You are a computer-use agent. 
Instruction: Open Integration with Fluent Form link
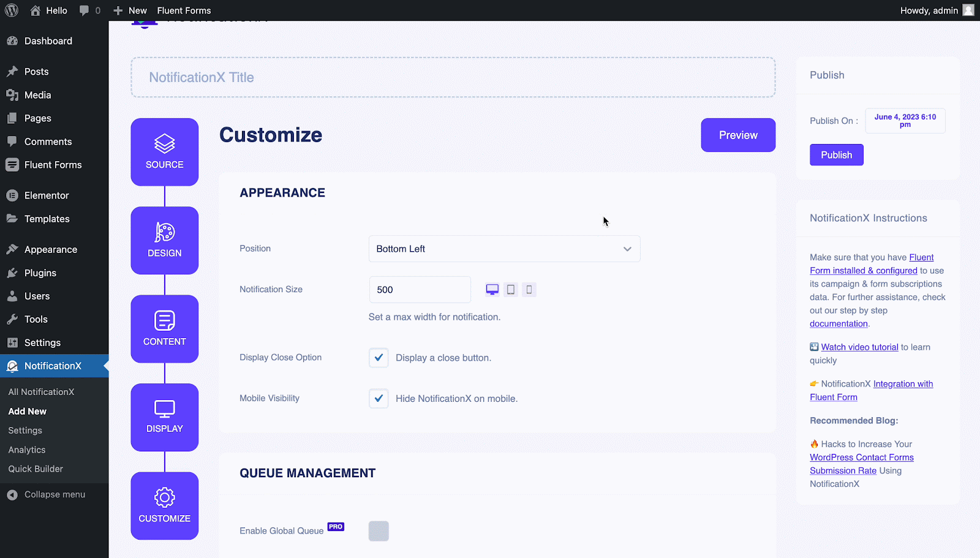pos(872,391)
